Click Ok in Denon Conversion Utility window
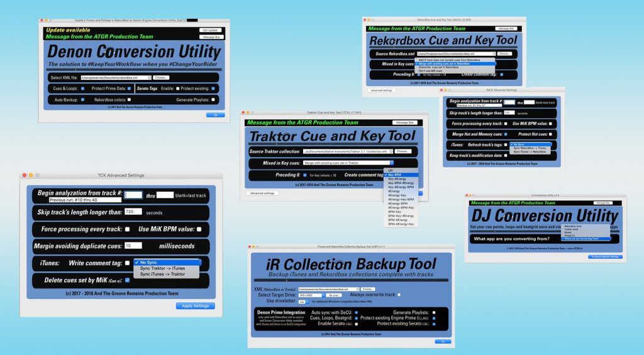644x355 pixels. [215, 116]
